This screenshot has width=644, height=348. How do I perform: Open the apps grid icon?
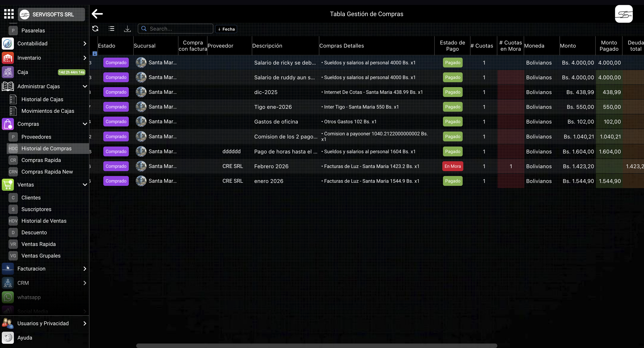click(9, 14)
